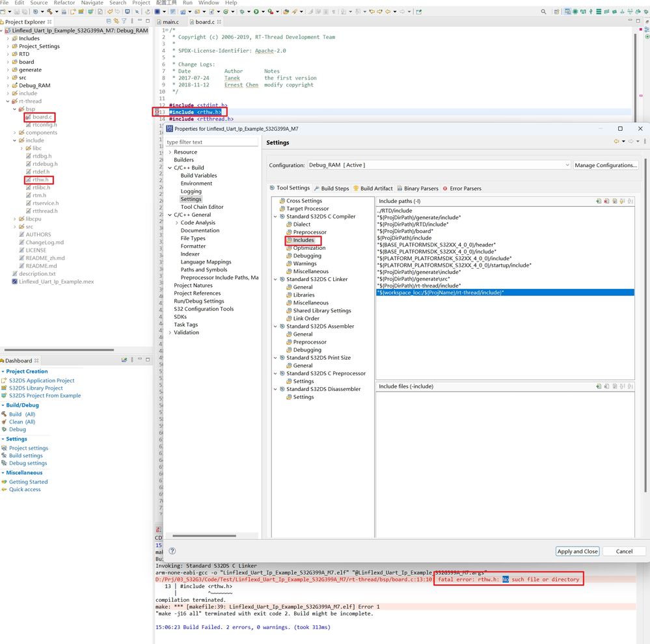The width and height of the screenshot is (650, 644).
Task: Add a new include path with the green plus icon
Action: 599,200
